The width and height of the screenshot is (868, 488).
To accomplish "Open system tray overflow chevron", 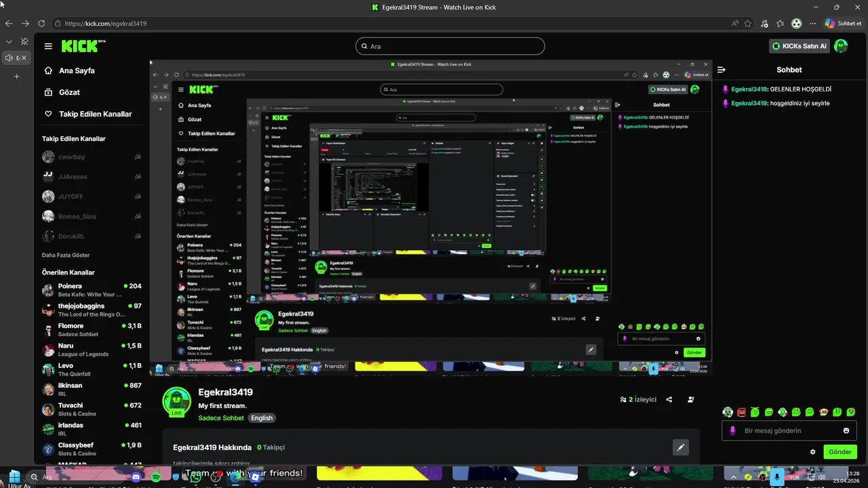I will tap(733, 477).
